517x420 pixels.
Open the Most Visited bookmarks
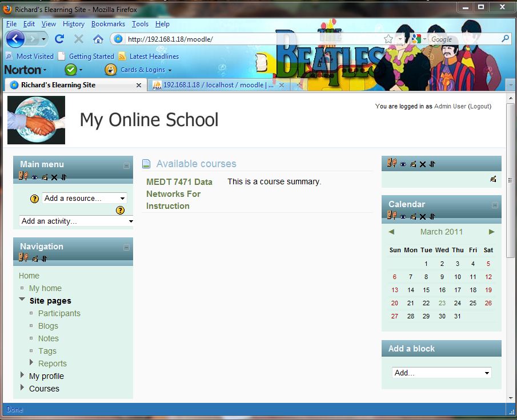(x=30, y=56)
